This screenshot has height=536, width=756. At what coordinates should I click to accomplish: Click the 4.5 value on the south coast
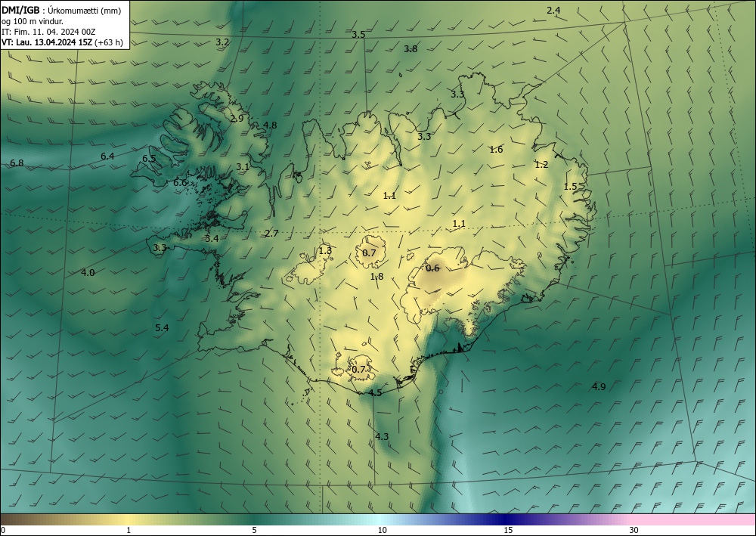tap(375, 392)
